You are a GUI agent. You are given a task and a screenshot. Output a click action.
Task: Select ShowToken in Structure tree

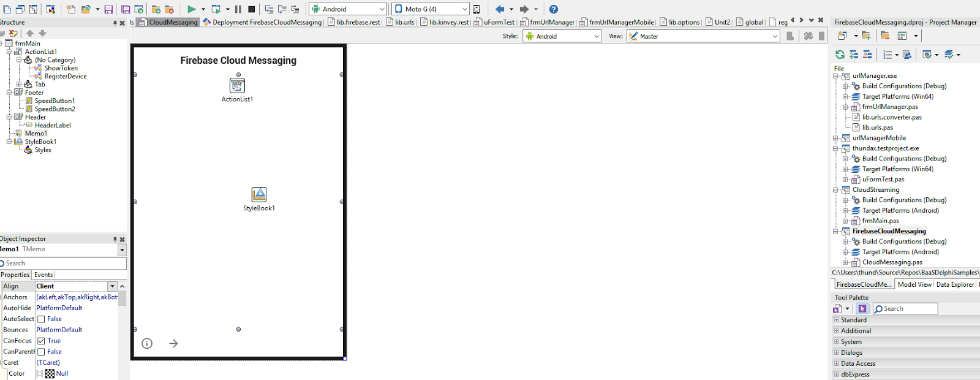point(61,68)
